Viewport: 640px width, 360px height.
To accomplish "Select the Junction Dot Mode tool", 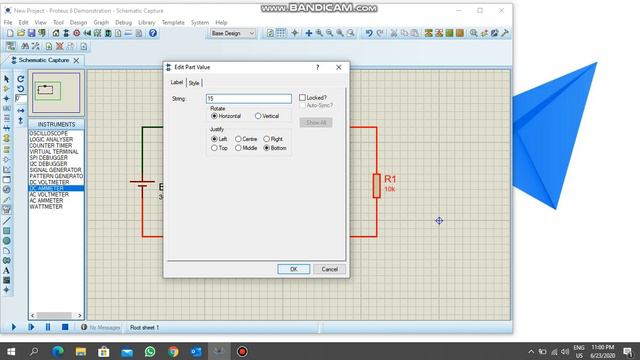I will (x=7, y=98).
